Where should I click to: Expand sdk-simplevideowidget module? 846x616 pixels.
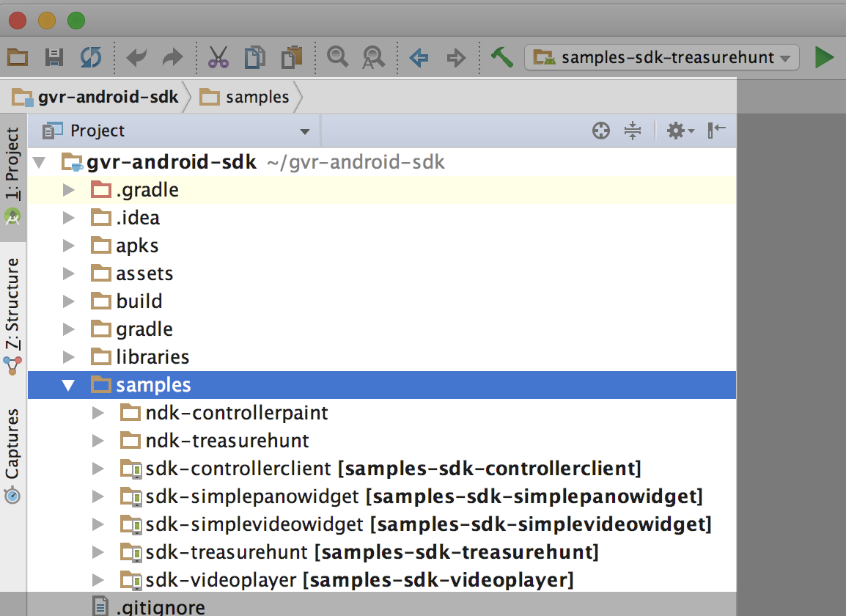click(98, 524)
